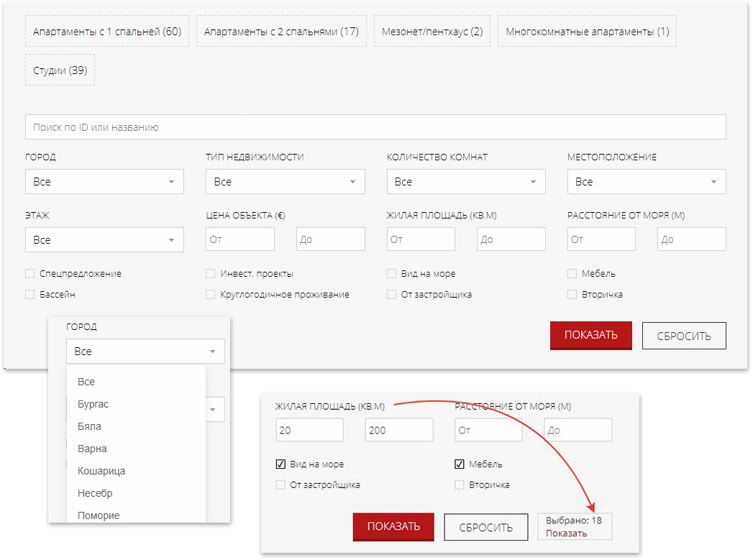Screen dimensions: 753x560
Task: Select Варна in the city dropdown list
Action: pos(92,449)
